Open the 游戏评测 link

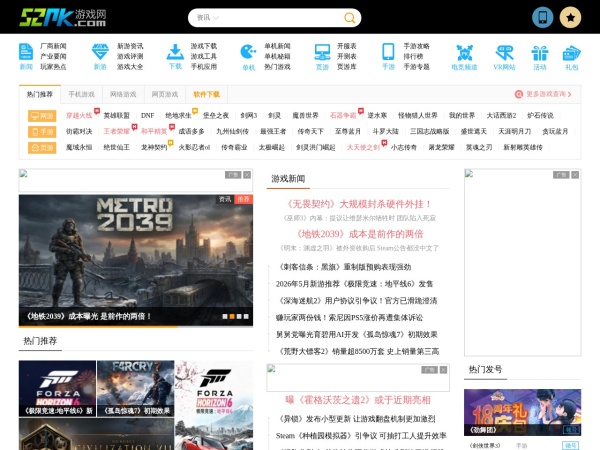[x=130, y=56]
